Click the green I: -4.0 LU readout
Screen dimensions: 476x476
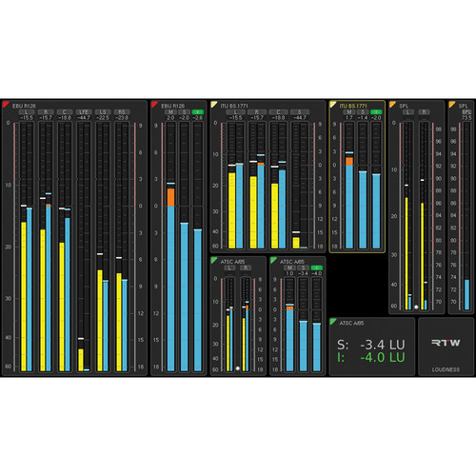pyautogui.click(x=371, y=358)
